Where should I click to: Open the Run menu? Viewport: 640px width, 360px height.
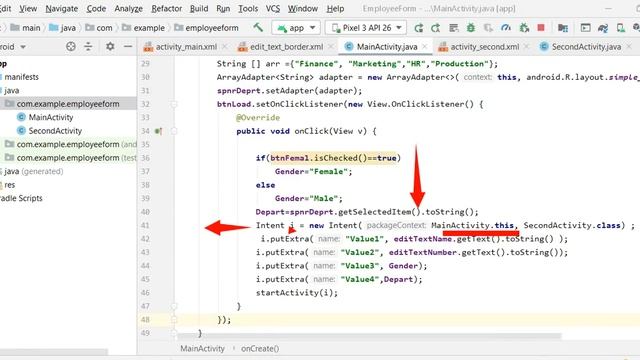(x=223, y=8)
